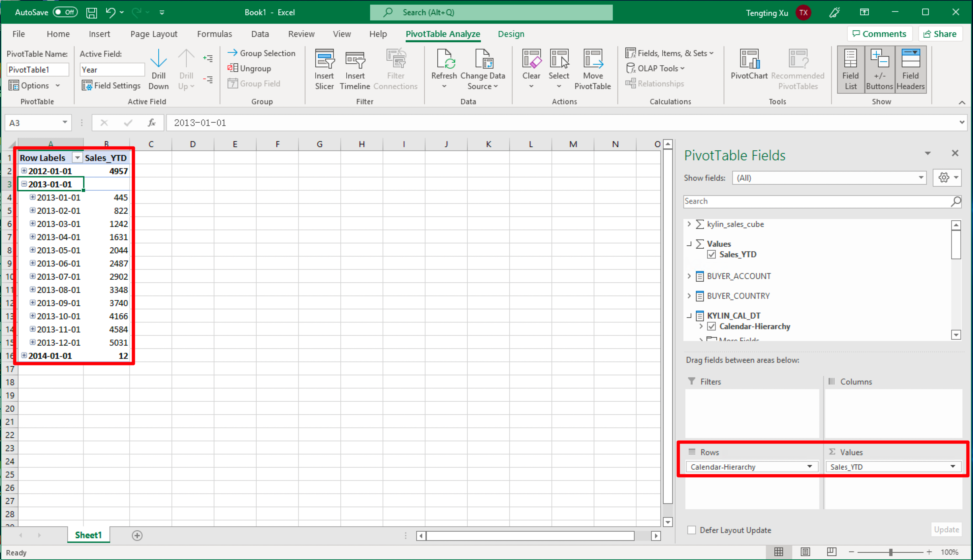Click the Select button in Actions
Image resolution: width=973 pixels, height=560 pixels.
point(559,69)
